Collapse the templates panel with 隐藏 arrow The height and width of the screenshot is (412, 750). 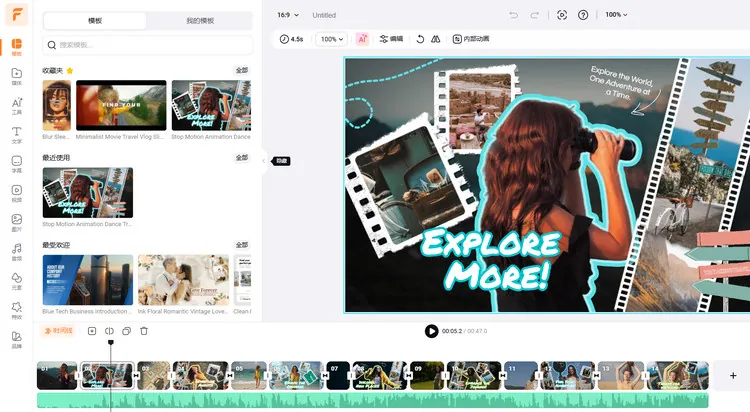(265, 160)
